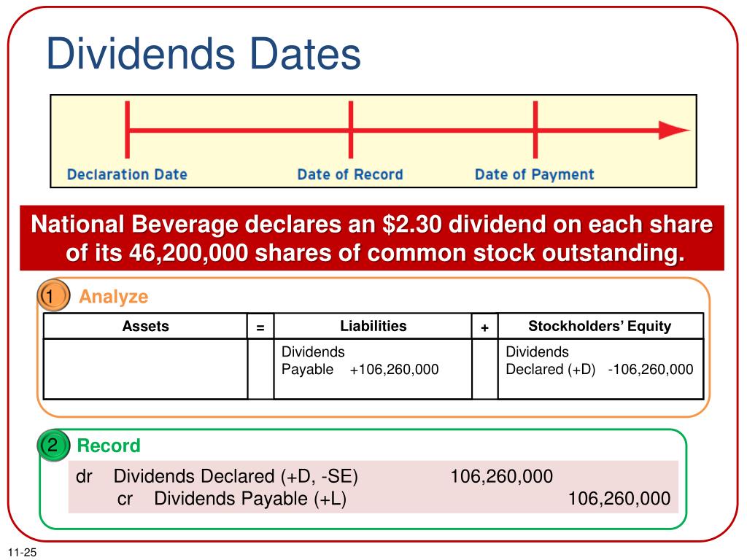Select the 'Date of Payment' timeline label

[x=535, y=175]
